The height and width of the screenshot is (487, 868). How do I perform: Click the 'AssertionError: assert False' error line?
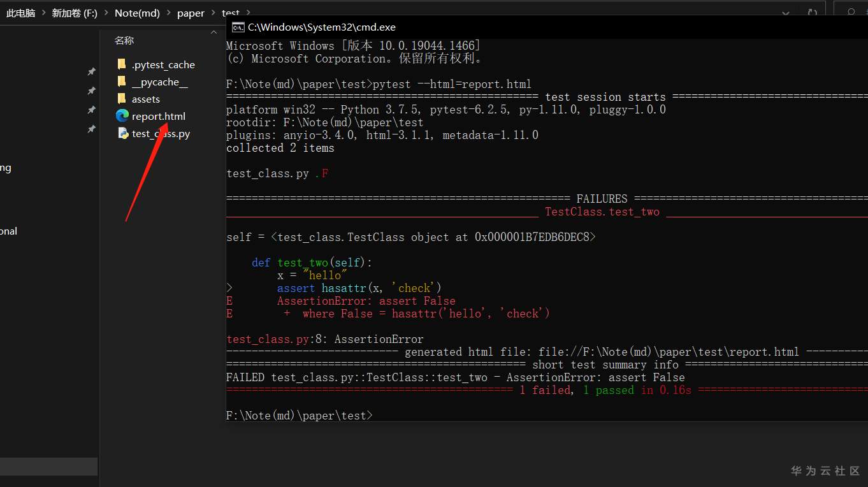click(x=366, y=301)
